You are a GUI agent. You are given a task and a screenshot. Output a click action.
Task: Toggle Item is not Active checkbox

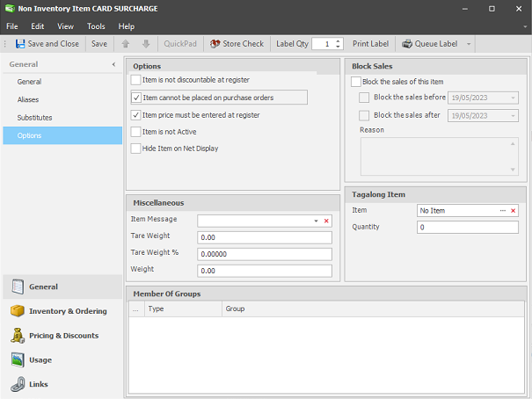pyautogui.click(x=135, y=132)
